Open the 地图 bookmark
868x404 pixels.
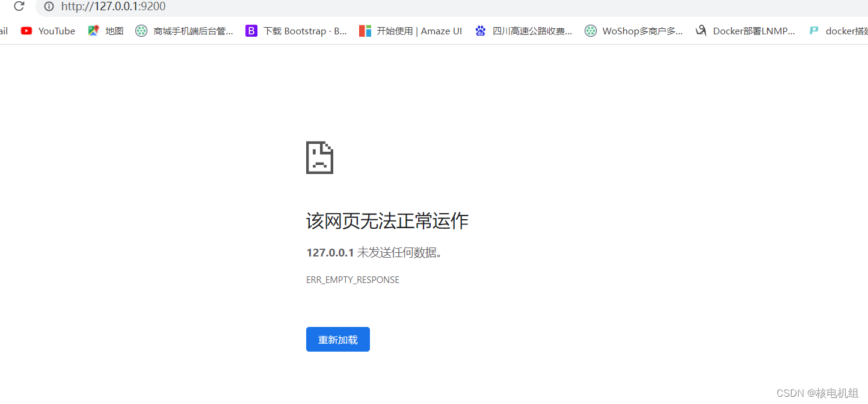(x=114, y=31)
